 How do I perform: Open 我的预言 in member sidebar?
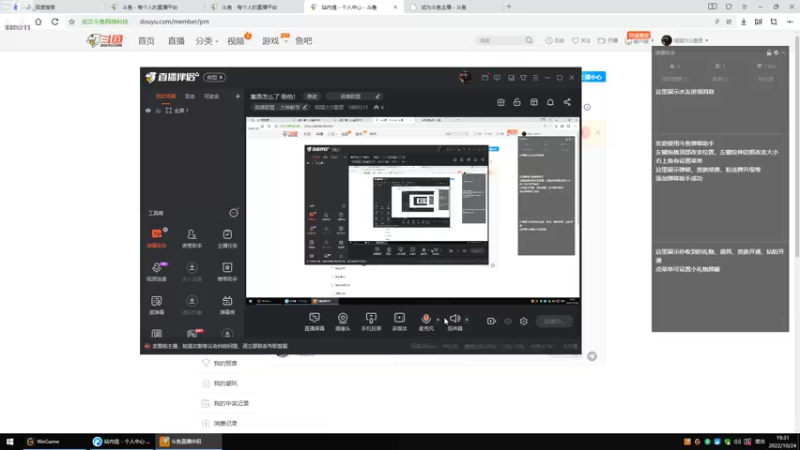(225, 363)
